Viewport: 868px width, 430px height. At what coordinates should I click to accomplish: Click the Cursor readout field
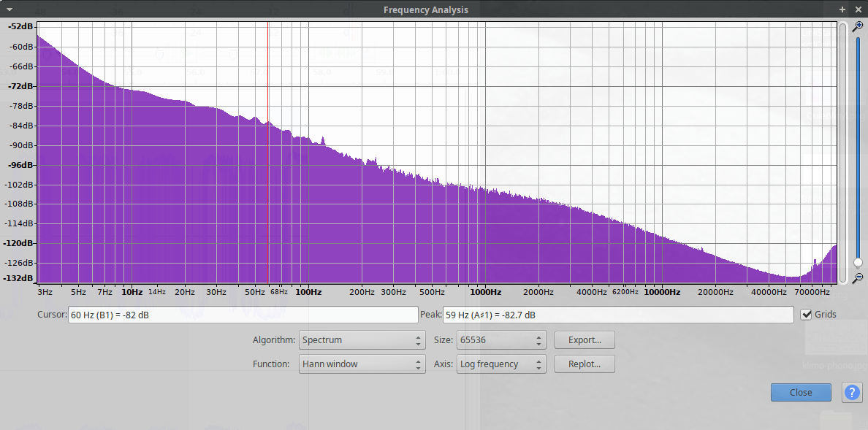click(243, 315)
